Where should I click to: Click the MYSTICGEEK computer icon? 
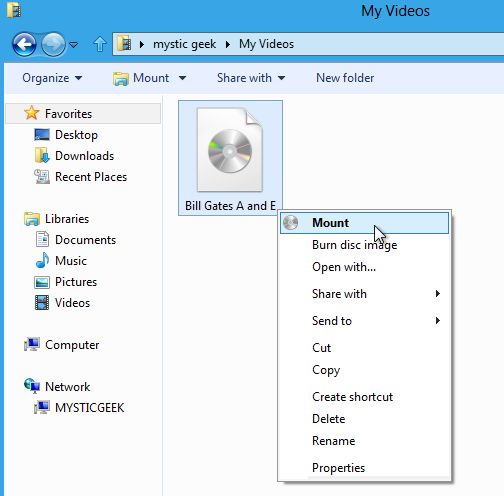pyautogui.click(x=42, y=407)
